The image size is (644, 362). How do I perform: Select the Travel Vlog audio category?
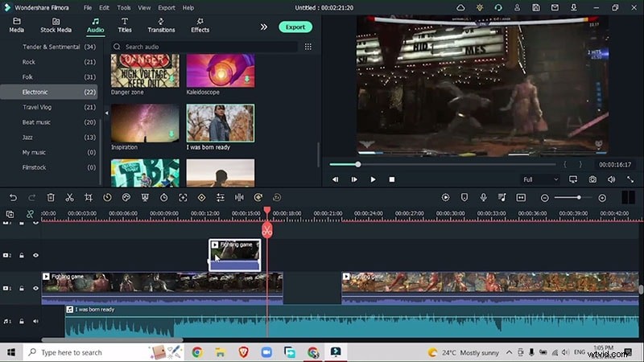pos(49,107)
